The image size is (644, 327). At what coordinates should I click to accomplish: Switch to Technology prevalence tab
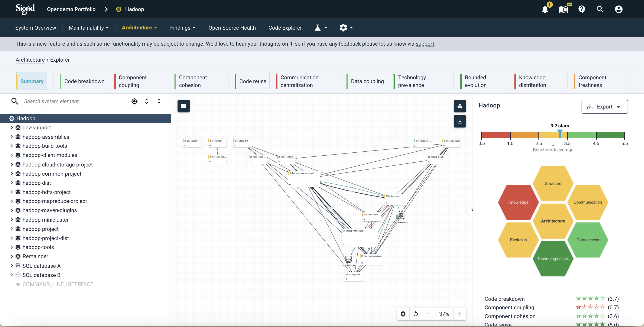(x=420, y=81)
